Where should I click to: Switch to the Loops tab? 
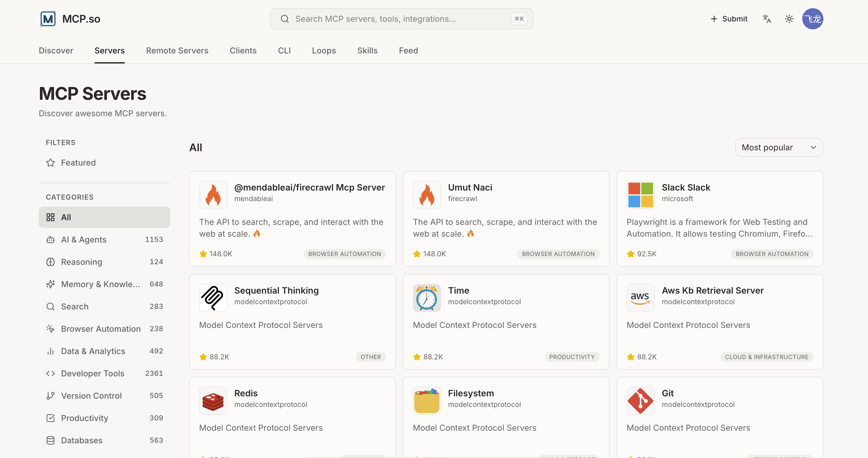(x=324, y=50)
